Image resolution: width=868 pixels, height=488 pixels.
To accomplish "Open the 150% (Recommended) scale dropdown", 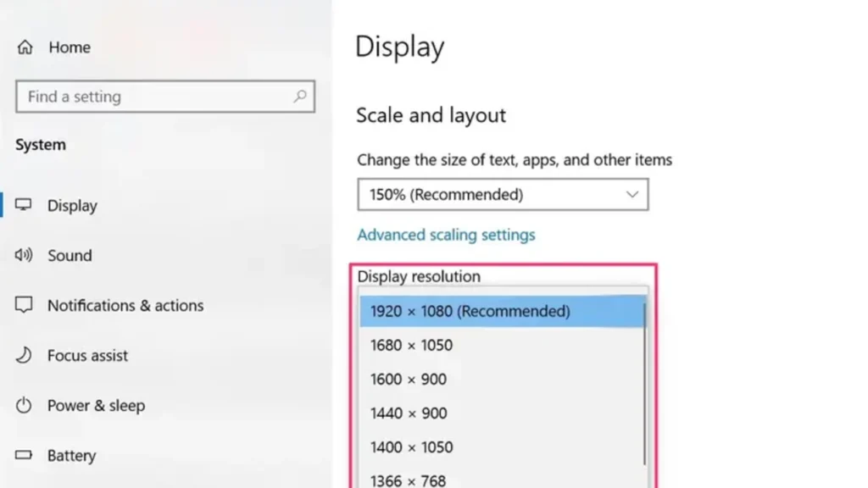I will pos(503,194).
